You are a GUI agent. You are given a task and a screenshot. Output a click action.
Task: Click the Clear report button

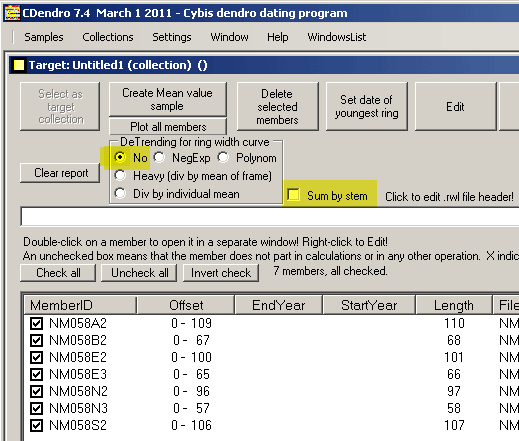60,173
